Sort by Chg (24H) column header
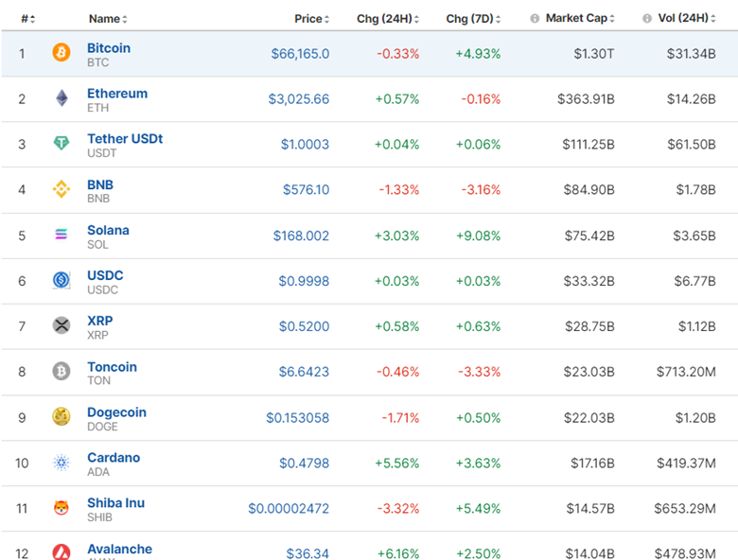Screen dimensions: 738x560 tap(388, 19)
